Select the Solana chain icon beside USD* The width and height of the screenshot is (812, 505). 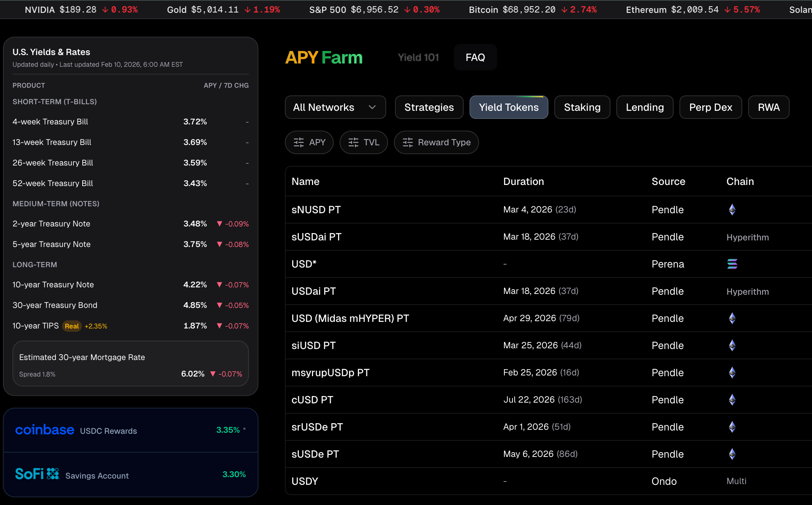coord(732,264)
